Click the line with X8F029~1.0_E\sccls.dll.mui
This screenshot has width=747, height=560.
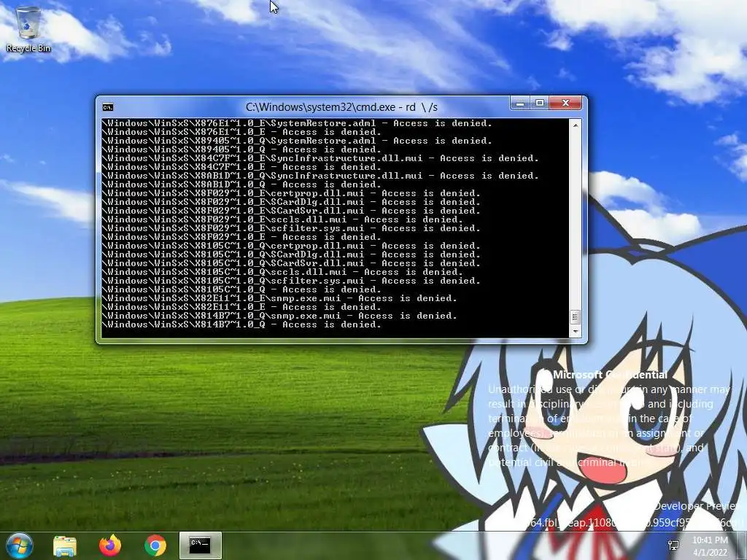pyautogui.click(x=282, y=219)
